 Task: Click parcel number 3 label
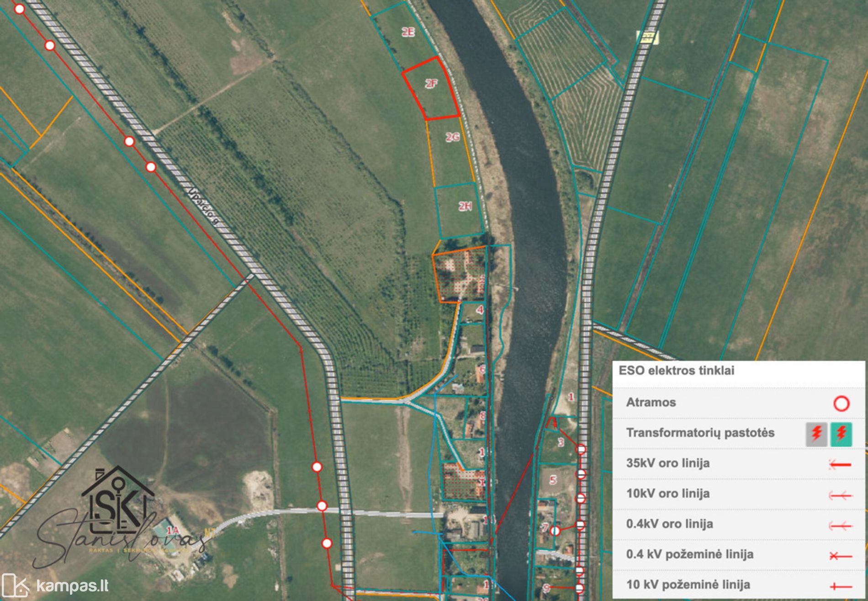point(561,442)
